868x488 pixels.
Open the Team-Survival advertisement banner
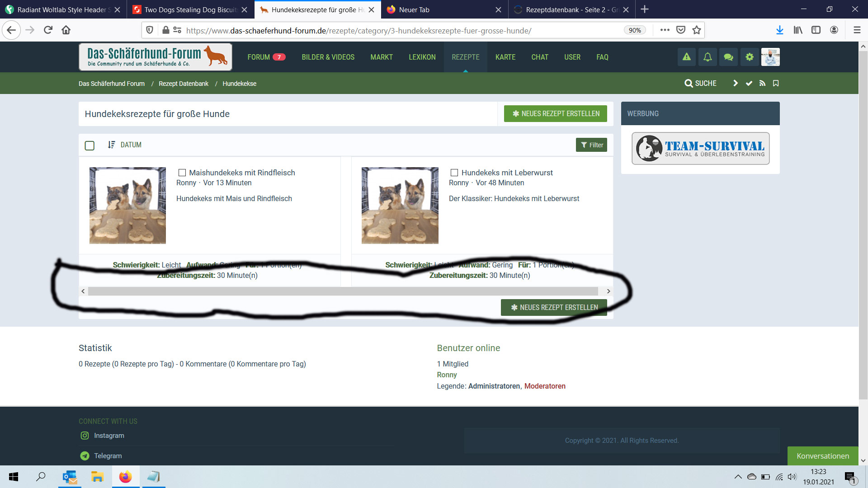point(700,148)
